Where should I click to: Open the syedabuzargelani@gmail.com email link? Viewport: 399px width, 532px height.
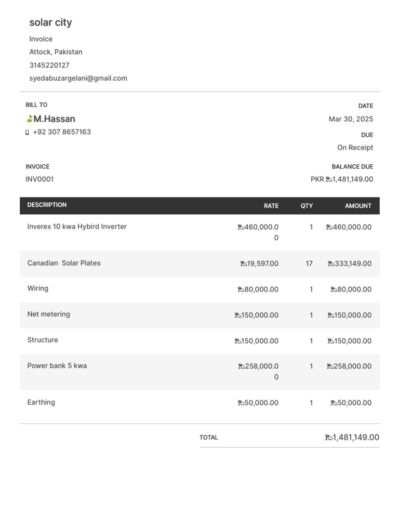click(78, 78)
